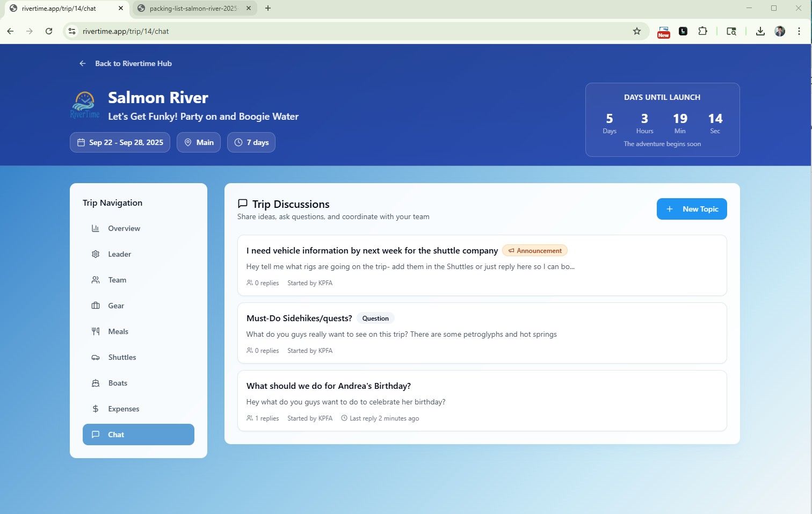Navigate to Expenses page
This screenshot has height=514, width=812.
[x=124, y=409]
